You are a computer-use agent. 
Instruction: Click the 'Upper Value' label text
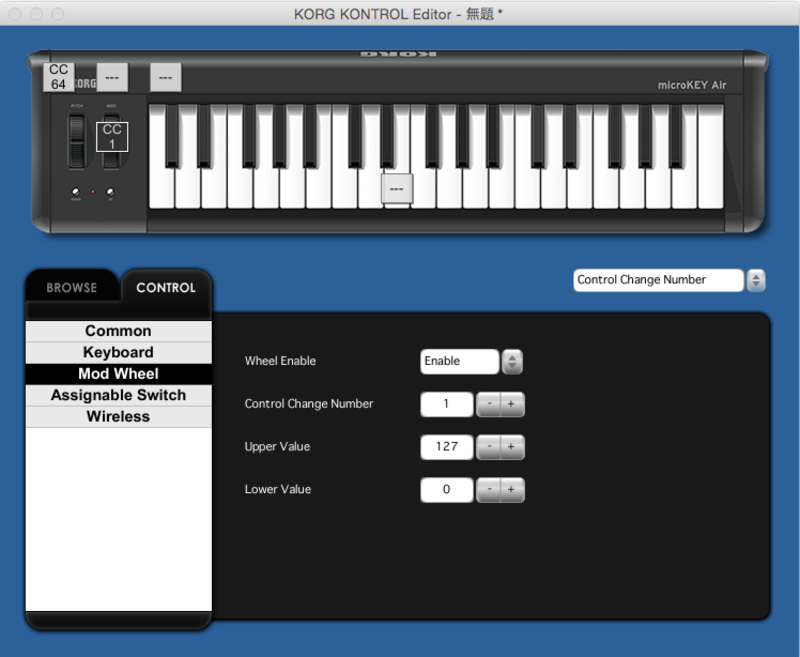click(277, 446)
